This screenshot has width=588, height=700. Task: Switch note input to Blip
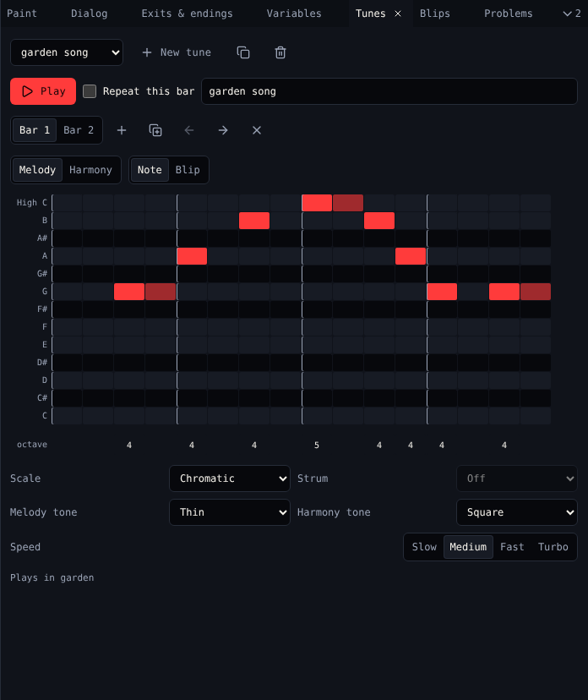click(x=188, y=170)
